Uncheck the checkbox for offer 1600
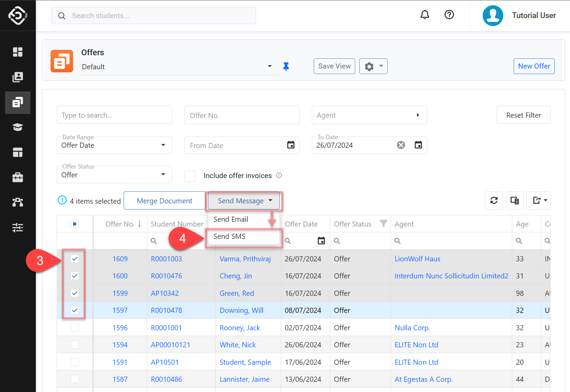The image size is (570, 392). pyautogui.click(x=75, y=276)
